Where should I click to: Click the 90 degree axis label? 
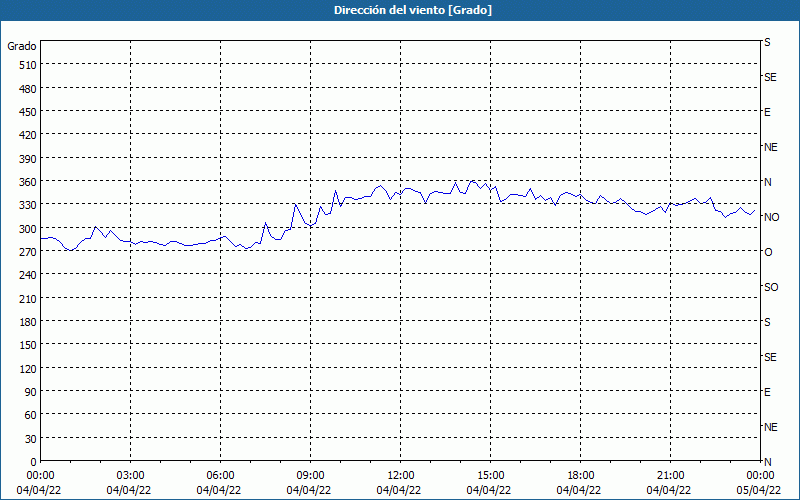coord(31,392)
